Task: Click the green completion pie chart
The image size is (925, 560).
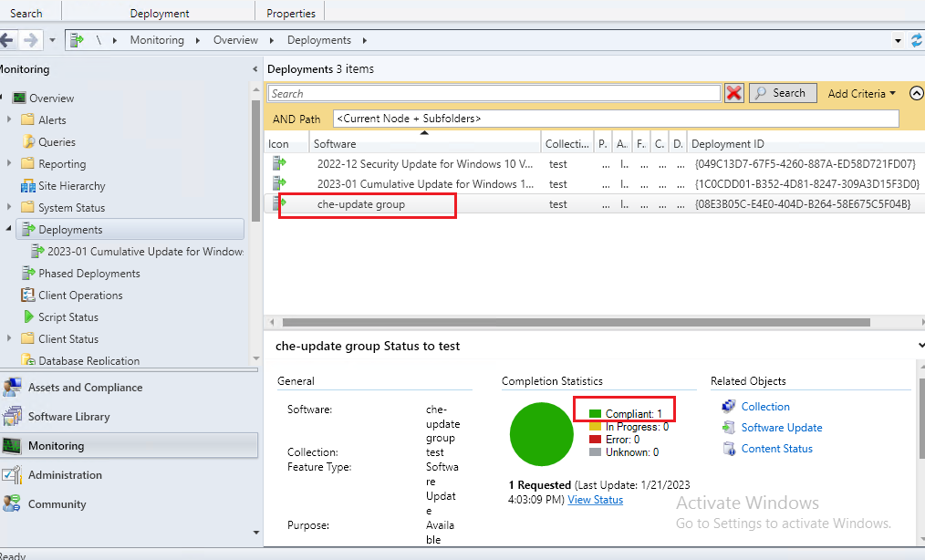Action: 542,434
